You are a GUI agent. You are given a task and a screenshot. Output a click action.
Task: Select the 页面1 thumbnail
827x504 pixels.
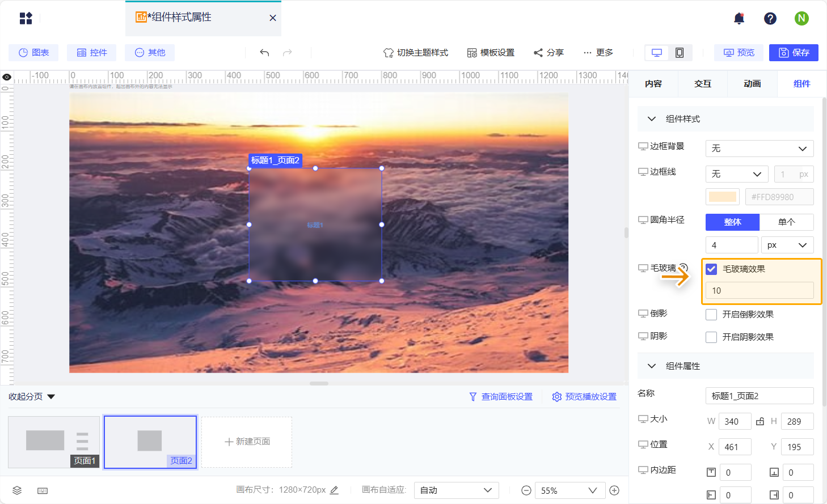[54, 442]
